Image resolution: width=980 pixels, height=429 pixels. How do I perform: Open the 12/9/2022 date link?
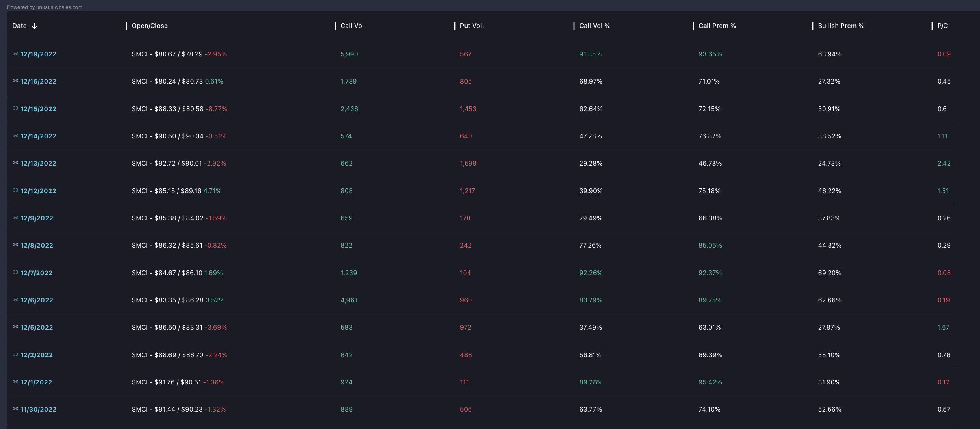37,218
